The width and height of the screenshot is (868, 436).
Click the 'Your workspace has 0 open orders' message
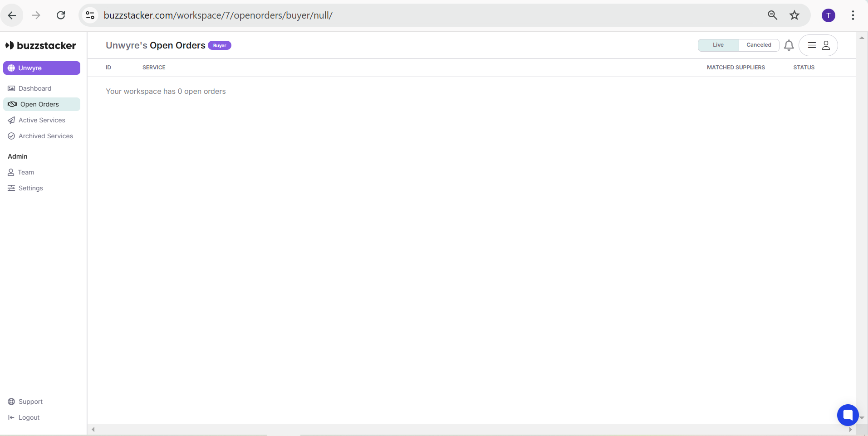pos(166,91)
